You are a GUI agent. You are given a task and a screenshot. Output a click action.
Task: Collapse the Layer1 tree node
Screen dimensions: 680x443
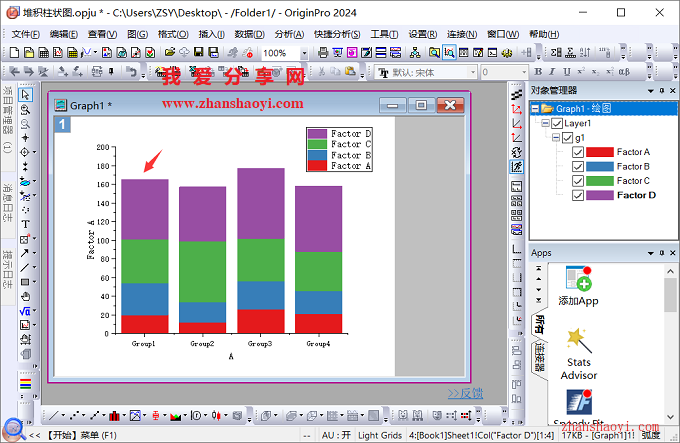[x=546, y=124]
